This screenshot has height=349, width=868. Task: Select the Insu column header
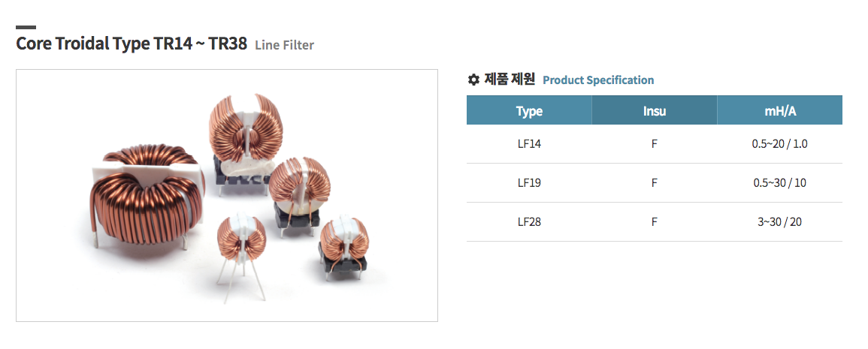coord(655,110)
